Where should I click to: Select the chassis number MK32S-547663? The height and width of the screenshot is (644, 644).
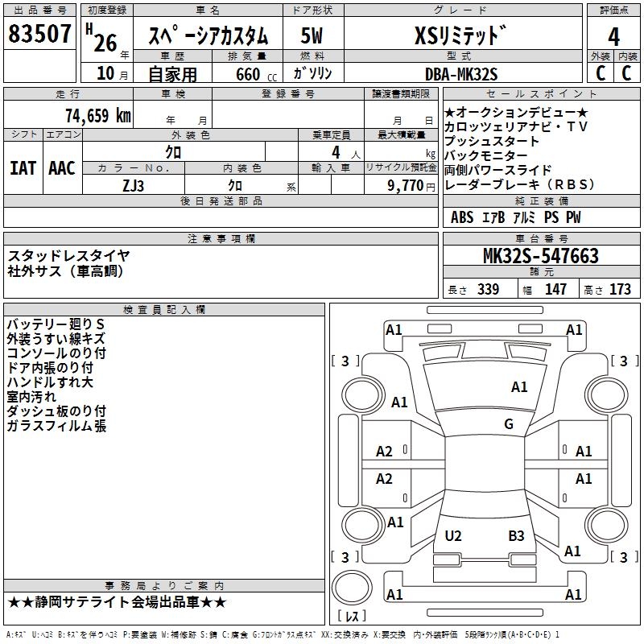point(541,256)
